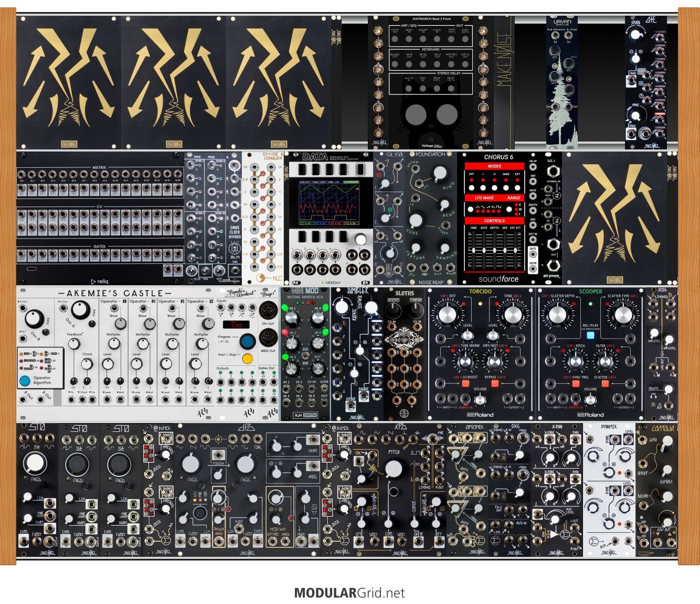Click the reliq logo on the matrix module

tap(99, 281)
